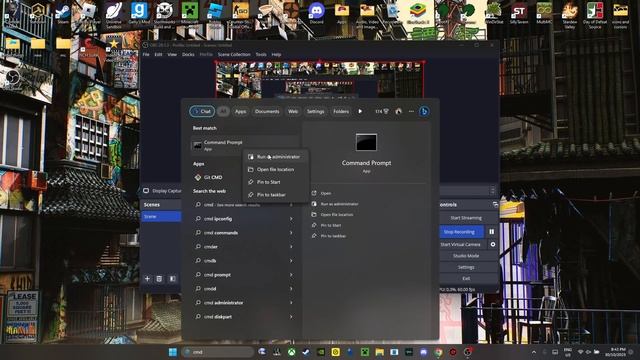Open Steam from the taskbar
Screen dimensions: 640x360
pos(306,352)
